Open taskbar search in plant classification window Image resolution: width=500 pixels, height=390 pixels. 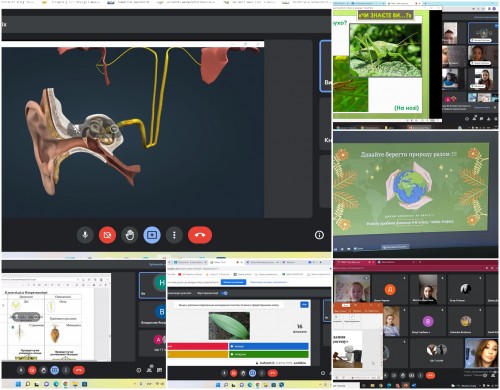[28, 384]
